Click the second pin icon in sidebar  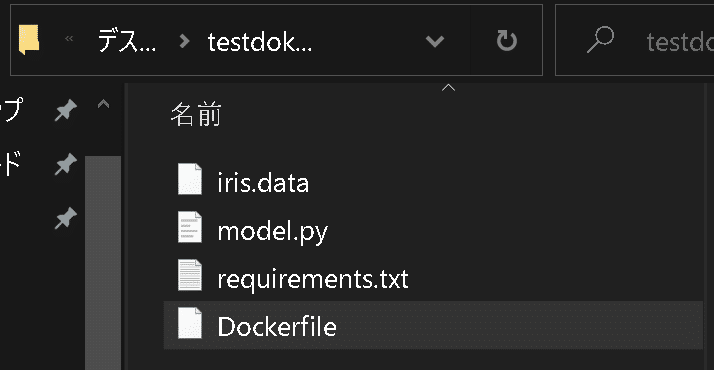[66, 164]
